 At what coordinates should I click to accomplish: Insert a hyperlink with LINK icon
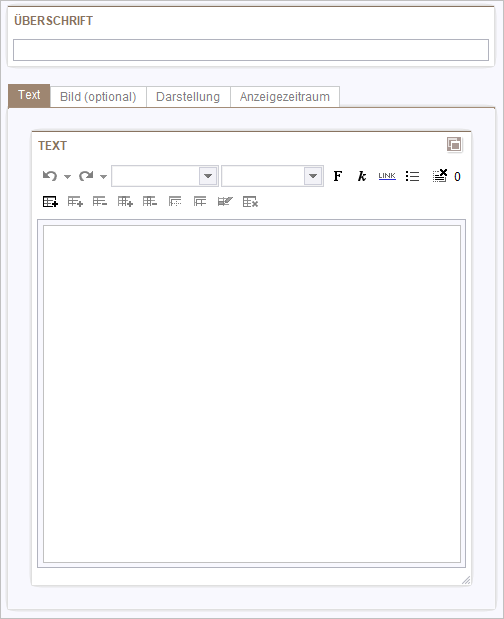387,176
